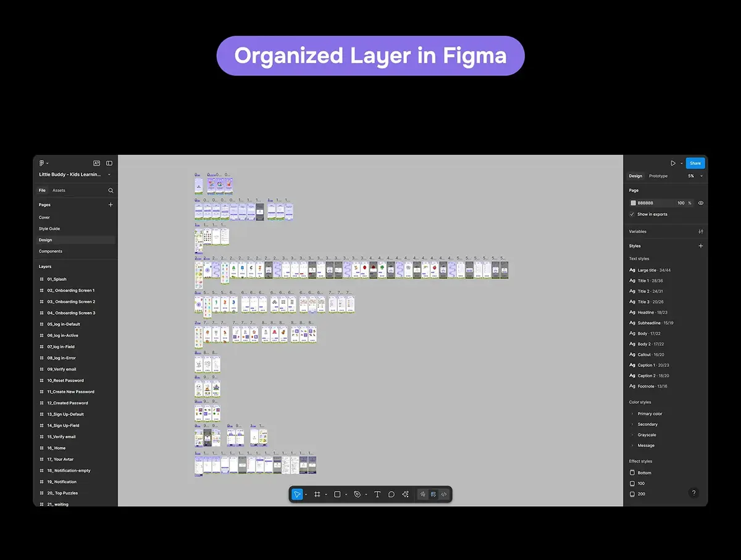This screenshot has width=741, height=560.
Task: Expand the Primary color style group
Action: [x=632, y=414]
